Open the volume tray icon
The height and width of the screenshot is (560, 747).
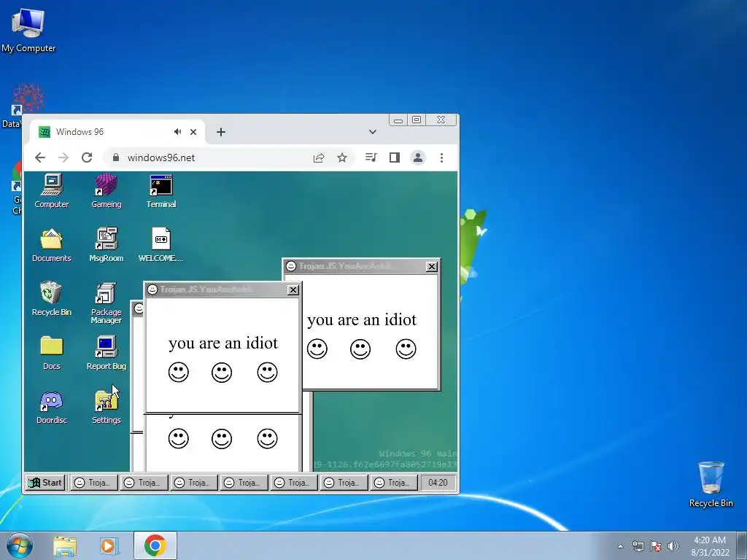pos(673,546)
